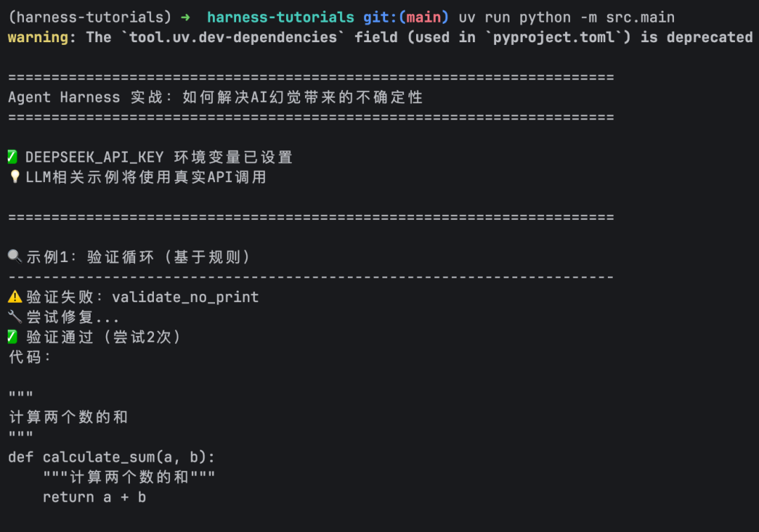Click the DEEPSEEK_API_KEY variable name
Viewport: 759px width, 532px height.
click(x=94, y=157)
